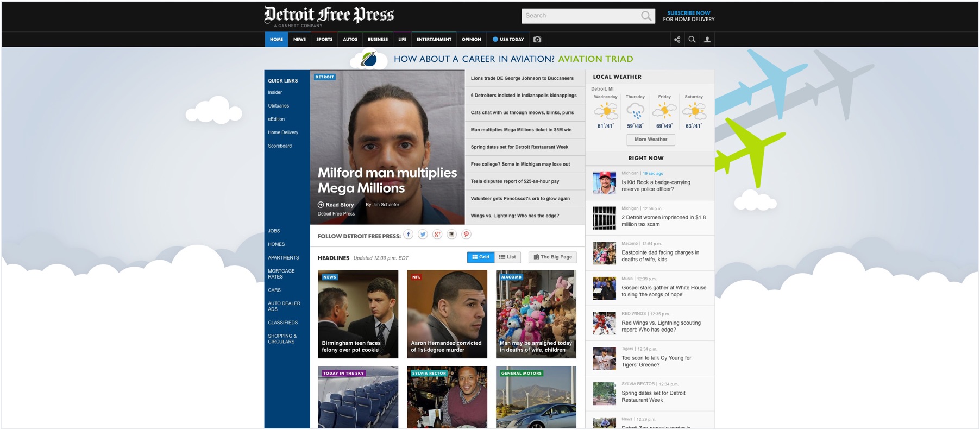
Task: Follow Detroit Free Press on Instagram
Action: point(451,235)
